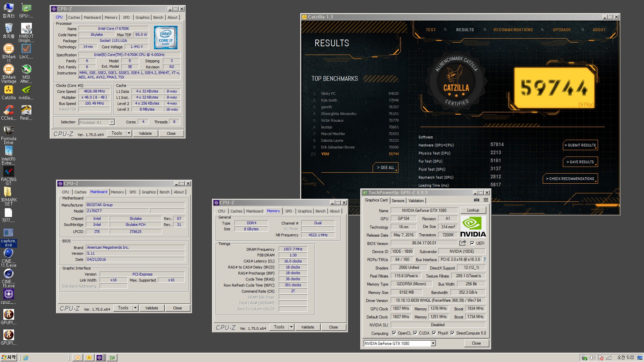Select the nvidia desktop shortcut
644x362 pixels.
26,93
